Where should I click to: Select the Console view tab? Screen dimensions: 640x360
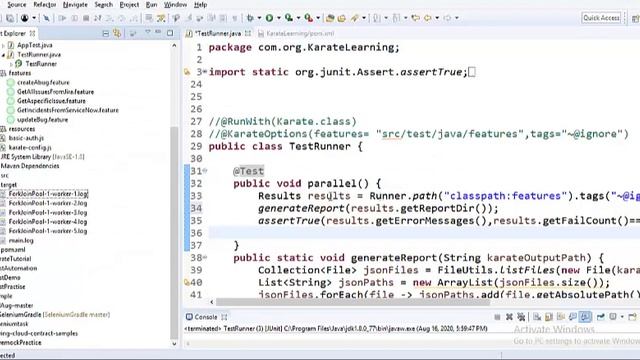pyautogui.click(x=206, y=317)
